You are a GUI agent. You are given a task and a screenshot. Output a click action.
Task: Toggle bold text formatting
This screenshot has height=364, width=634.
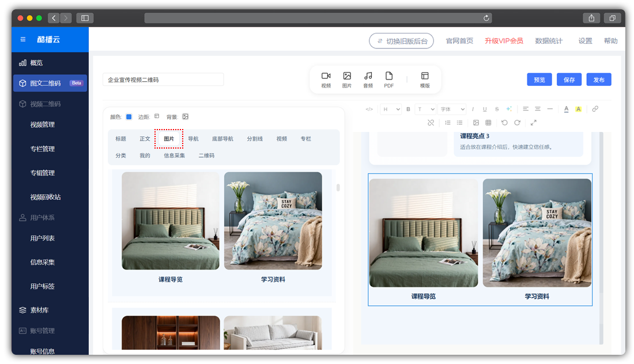[408, 109]
